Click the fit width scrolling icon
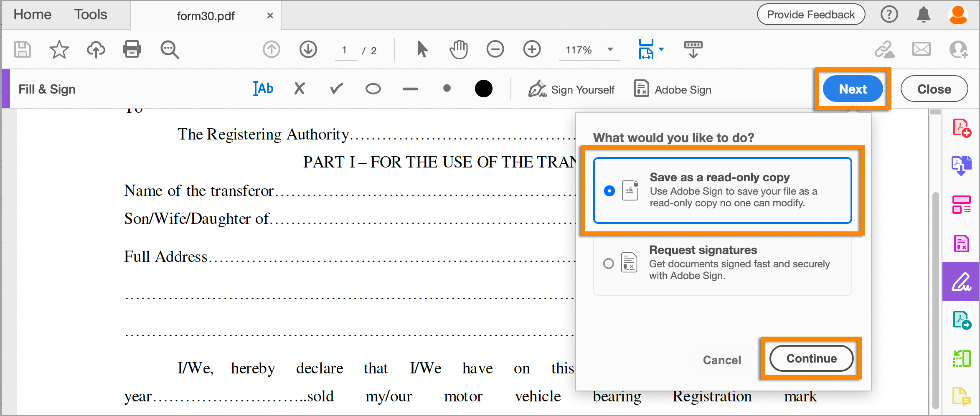 tap(646, 49)
